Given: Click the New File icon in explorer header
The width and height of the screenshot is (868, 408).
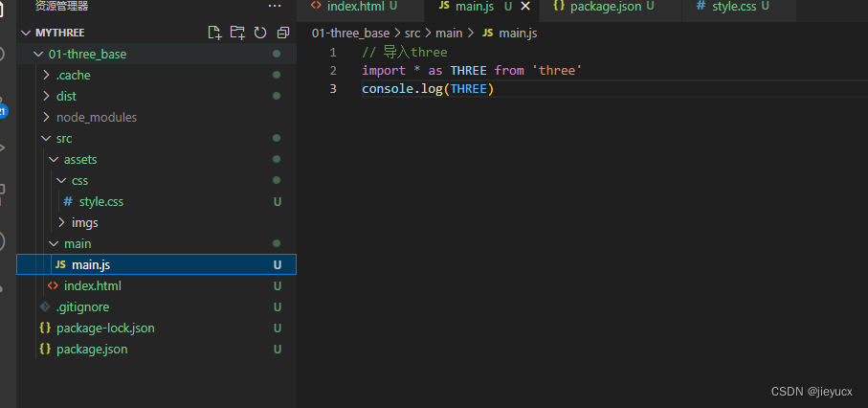Looking at the screenshot, I should (x=214, y=33).
